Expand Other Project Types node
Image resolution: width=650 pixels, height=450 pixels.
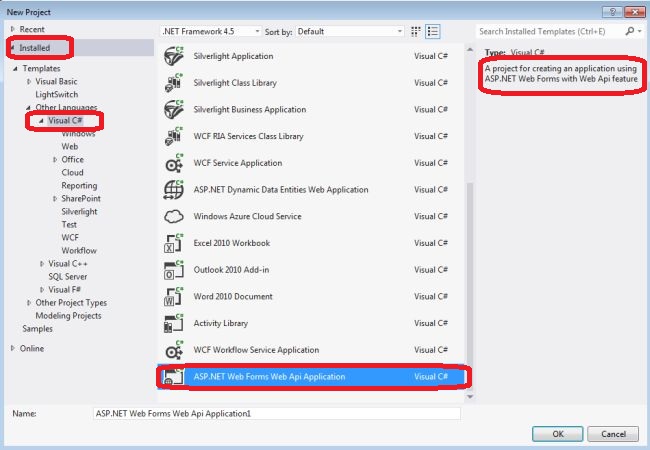click(x=29, y=303)
